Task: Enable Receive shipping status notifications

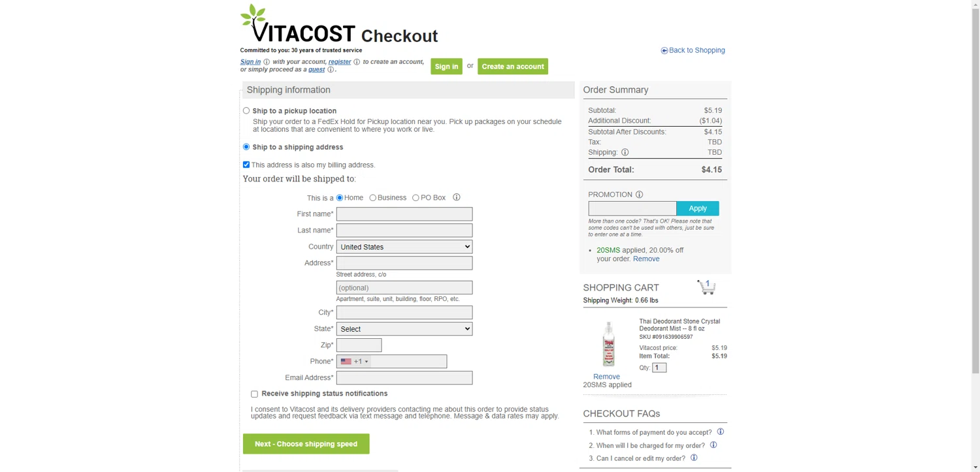Action: 254,394
